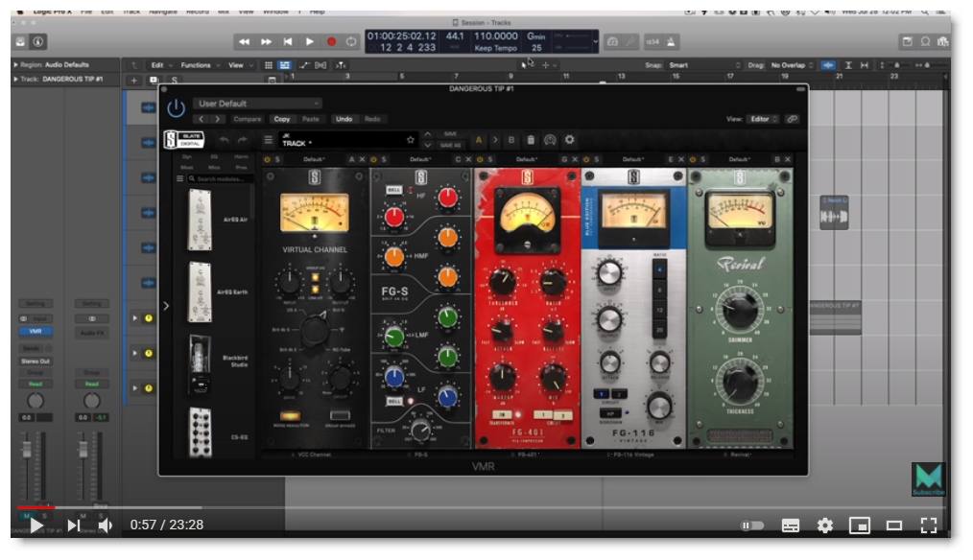Click the YouTube video progress bar
Image resolution: width=973 pixels, height=560 pixels.
(x=482, y=507)
